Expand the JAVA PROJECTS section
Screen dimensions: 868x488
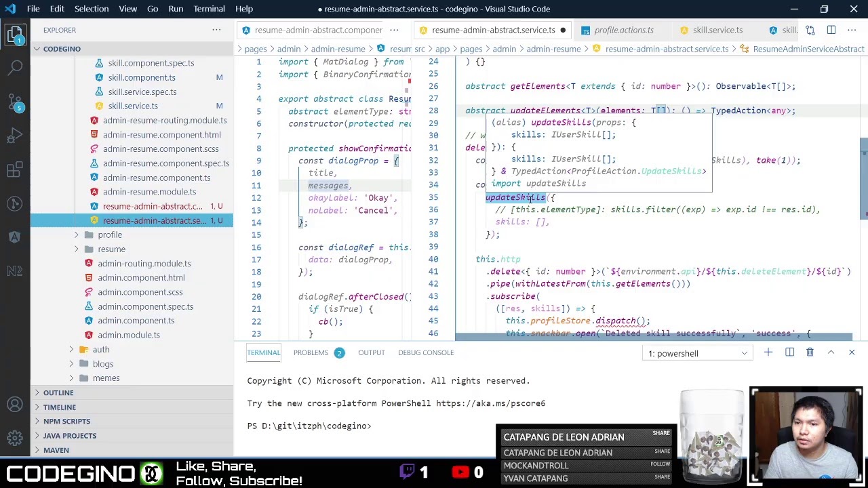132,435
